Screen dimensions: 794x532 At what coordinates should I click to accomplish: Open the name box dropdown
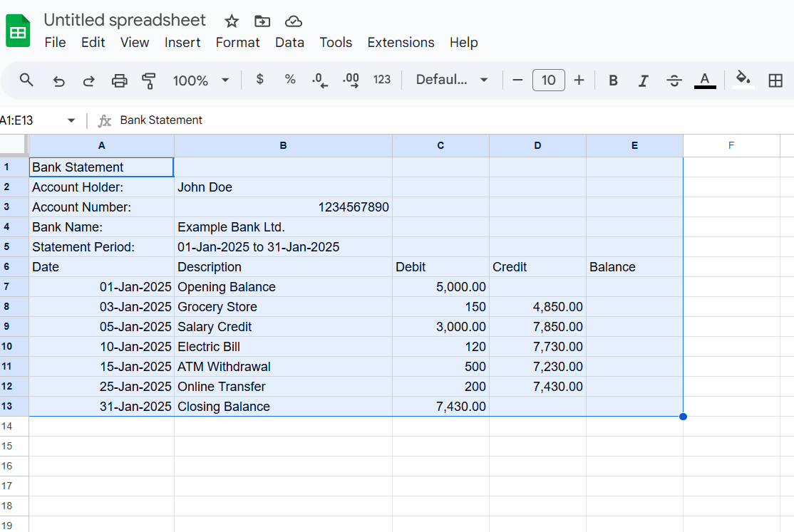click(71, 120)
